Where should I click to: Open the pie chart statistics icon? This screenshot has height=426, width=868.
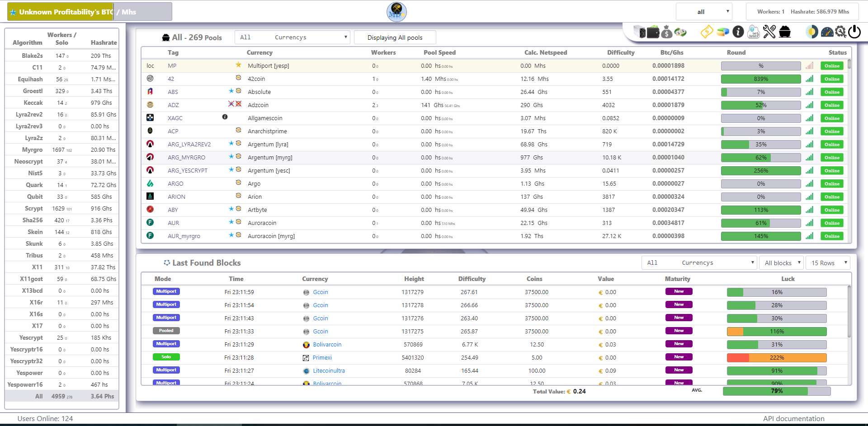pyautogui.click(x=723, y=32)
